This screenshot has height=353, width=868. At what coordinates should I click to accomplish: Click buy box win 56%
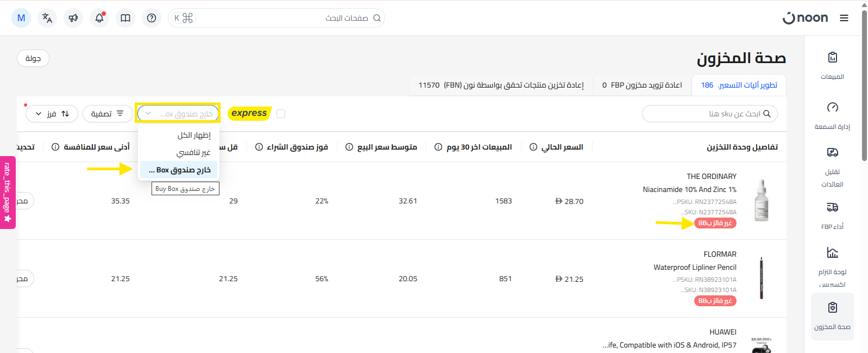pos(322,278)
